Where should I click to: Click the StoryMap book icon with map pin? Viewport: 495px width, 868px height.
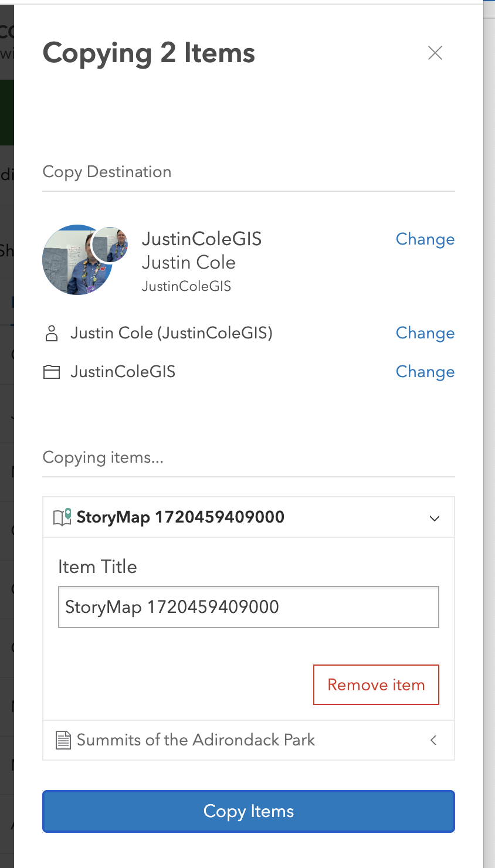point(62,517)
